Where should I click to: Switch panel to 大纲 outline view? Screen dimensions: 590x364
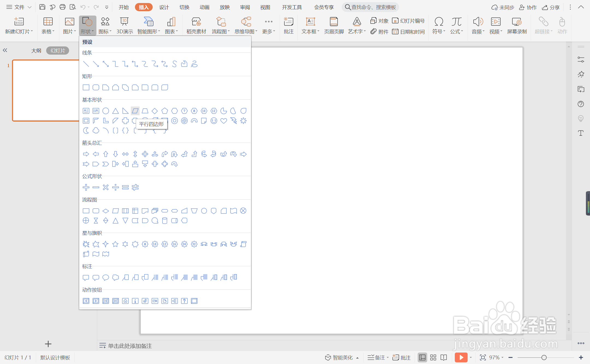36,51
